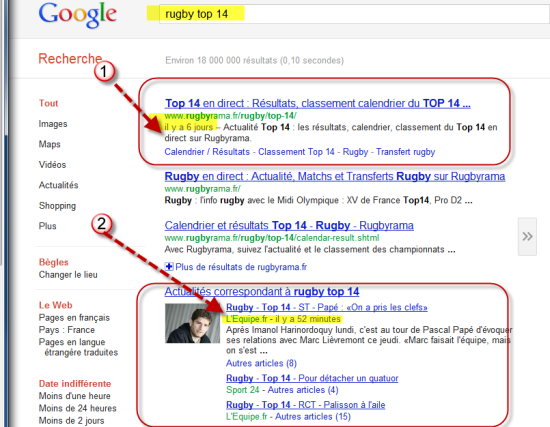Expand Plus de résultats de rugbyrama.fr plus icon
550x427 pixels.
click(169, 267)
